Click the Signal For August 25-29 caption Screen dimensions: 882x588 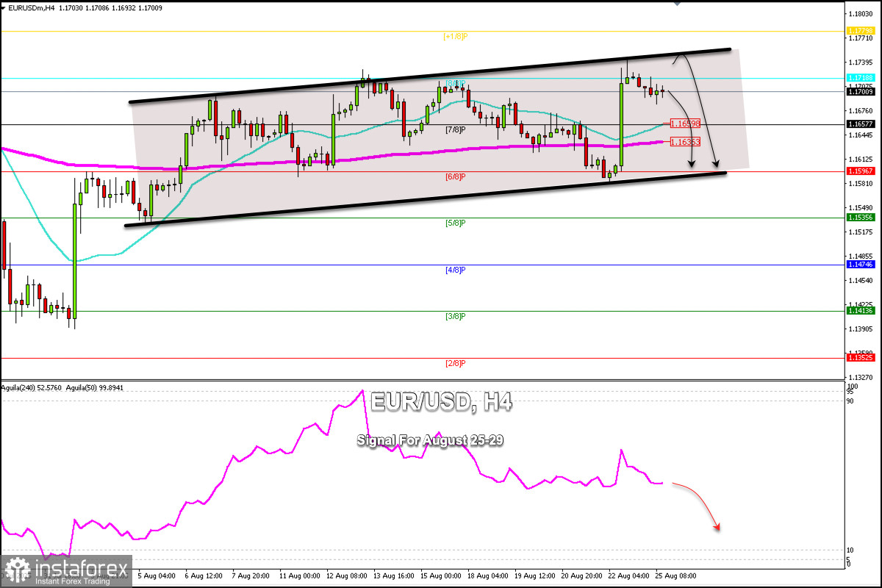click(x=430, y=440)
